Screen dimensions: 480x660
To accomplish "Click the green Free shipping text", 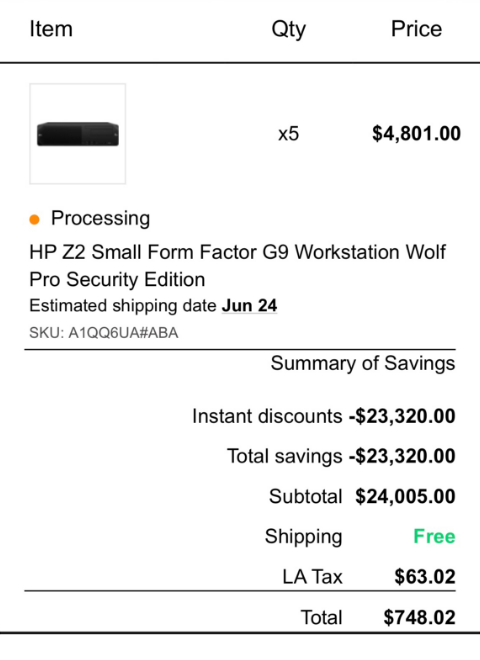I will click(434, 536).
